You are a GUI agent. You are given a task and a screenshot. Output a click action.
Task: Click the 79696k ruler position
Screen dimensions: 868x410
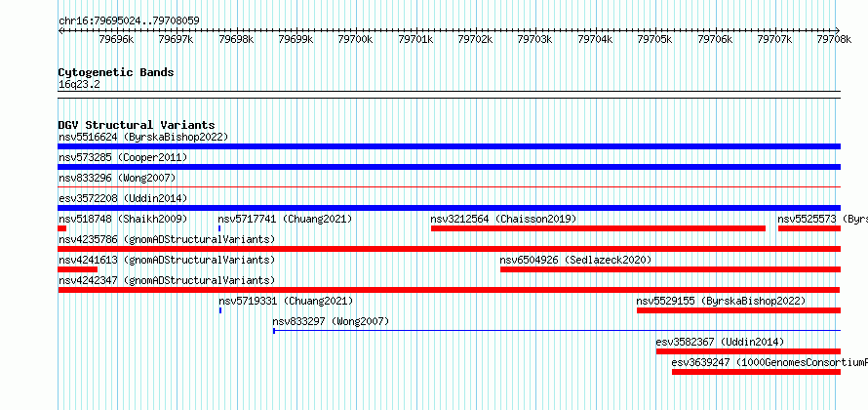tap(116, 39)
